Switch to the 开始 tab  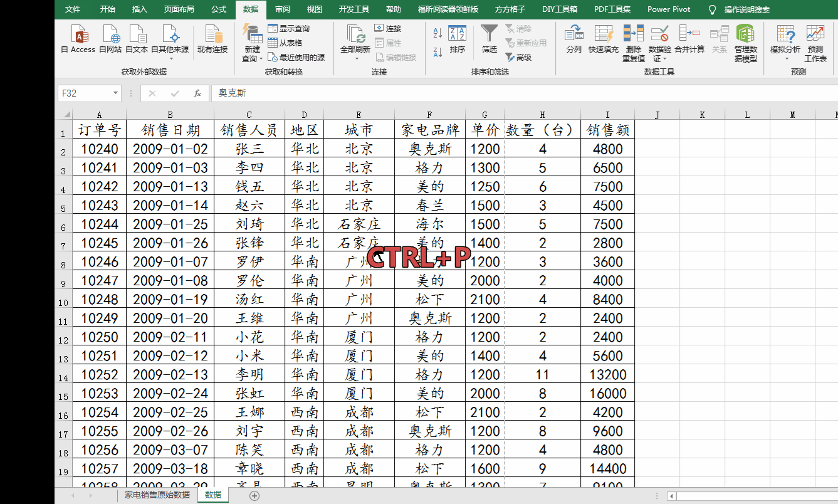point(108,9)
